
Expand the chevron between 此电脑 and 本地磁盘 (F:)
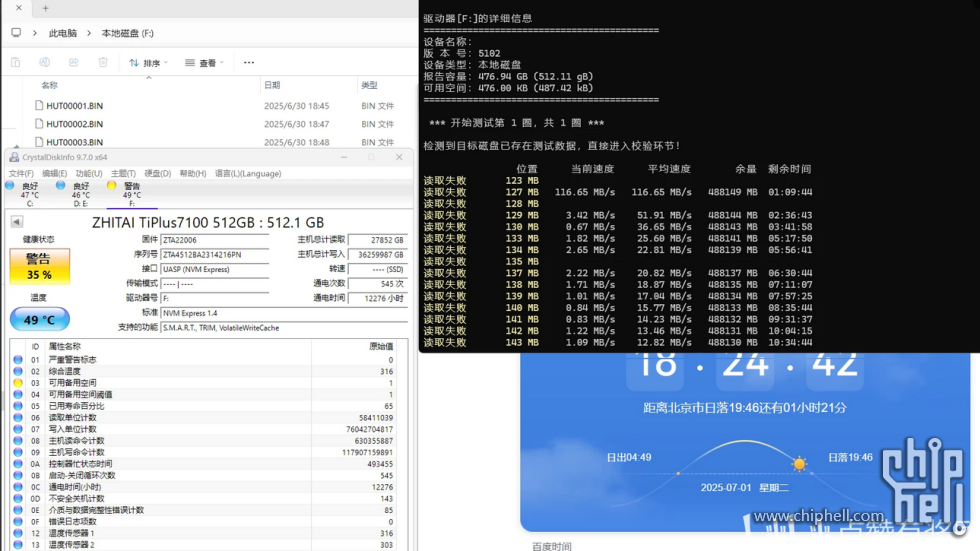[89, 32]
